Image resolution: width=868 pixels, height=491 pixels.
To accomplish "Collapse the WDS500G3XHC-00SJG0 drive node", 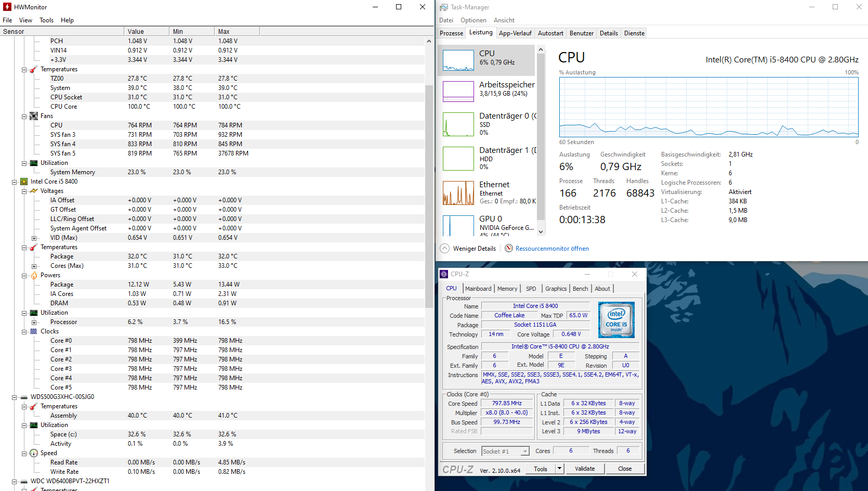I will click(x=15, y=397).
